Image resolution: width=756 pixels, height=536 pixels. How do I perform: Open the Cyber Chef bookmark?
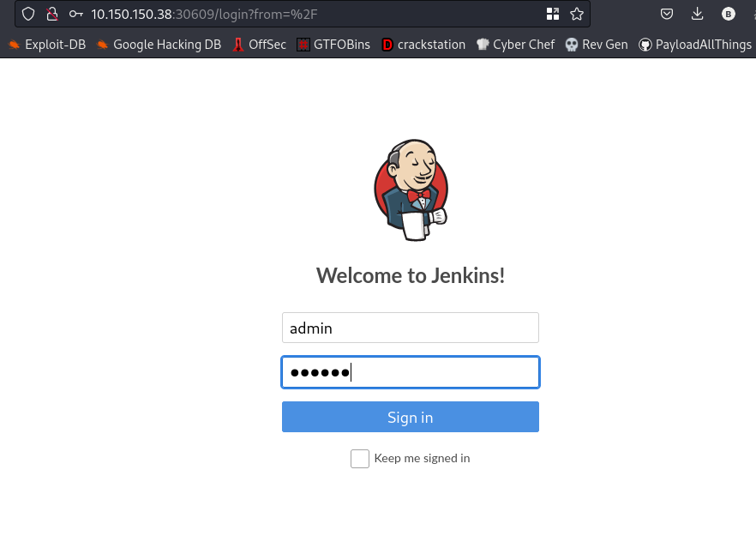515,45
